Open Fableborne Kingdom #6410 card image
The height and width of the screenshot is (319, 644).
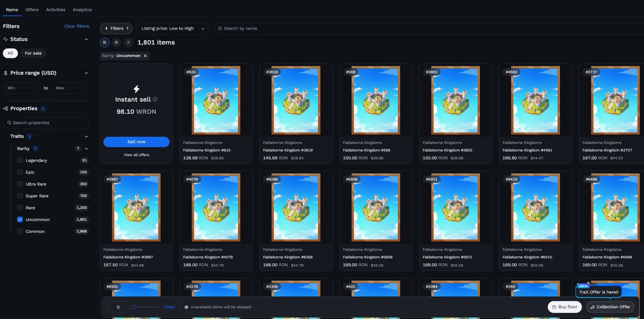(x=536, y=207)
